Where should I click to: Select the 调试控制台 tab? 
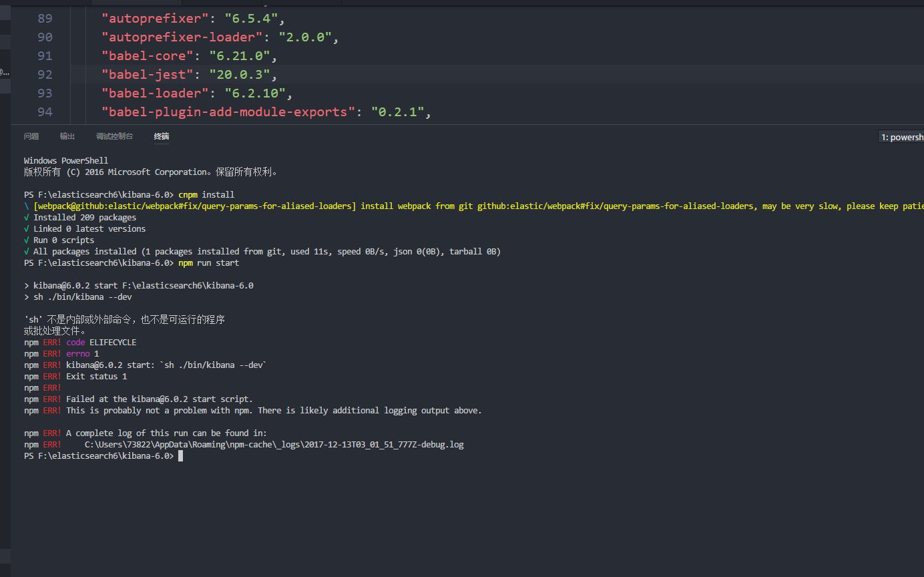point(114,136)
